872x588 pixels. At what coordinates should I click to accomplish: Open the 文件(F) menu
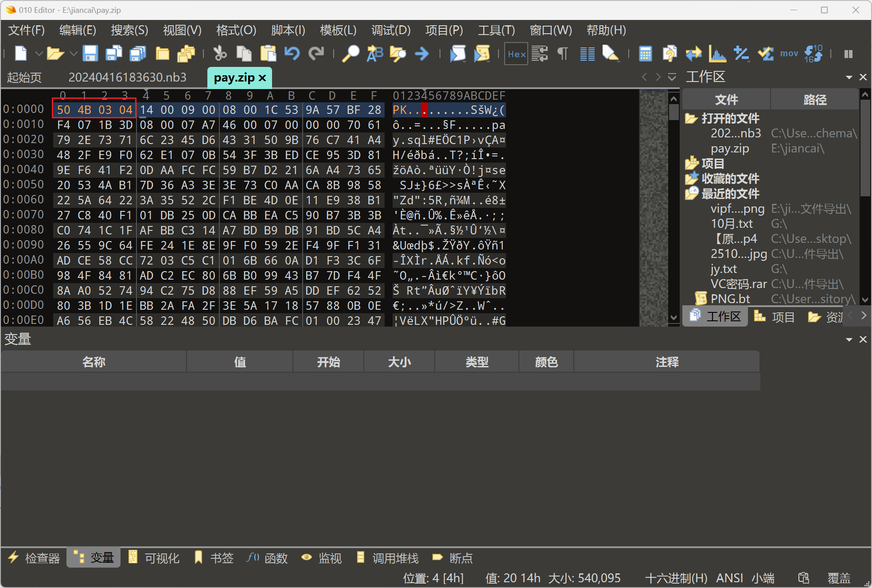click(x=27, y=30)
